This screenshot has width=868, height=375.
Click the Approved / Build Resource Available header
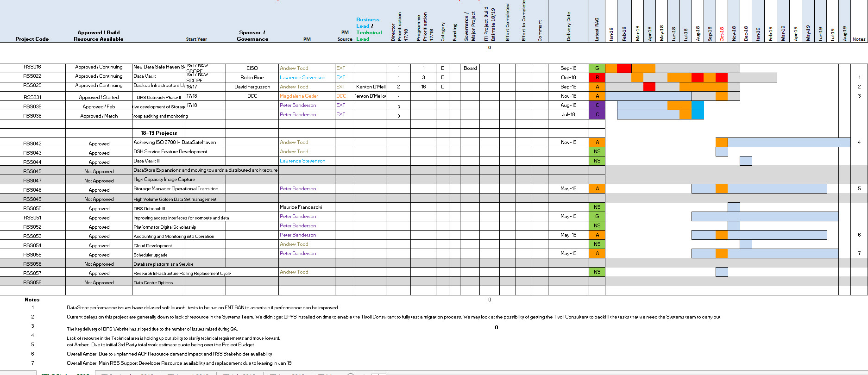(x=99, y=36)
